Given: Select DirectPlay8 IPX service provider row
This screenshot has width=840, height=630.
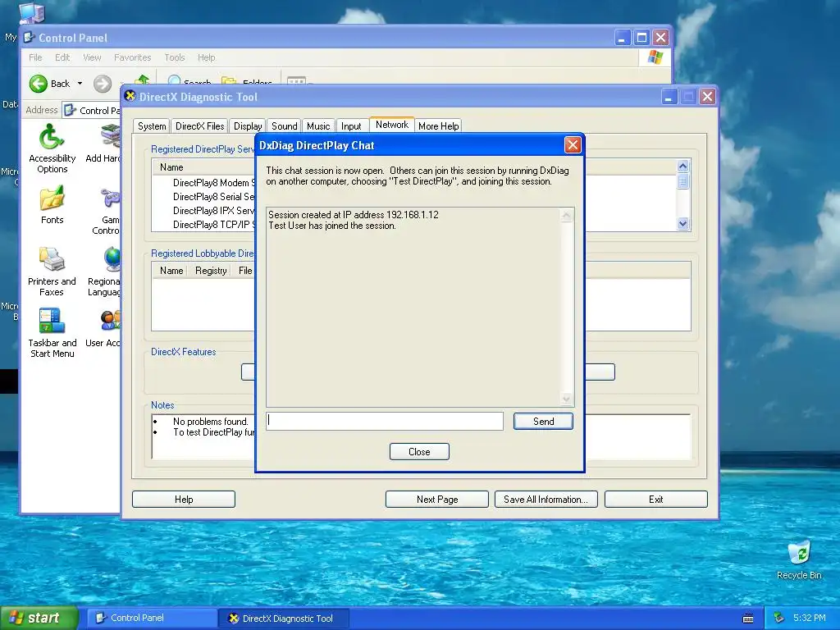Looking at the screenshot, I should tap(213, 211).
